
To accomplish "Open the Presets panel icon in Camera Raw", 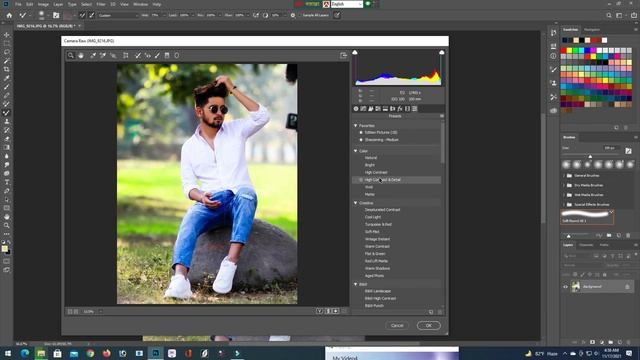I will tap(415, 109).
